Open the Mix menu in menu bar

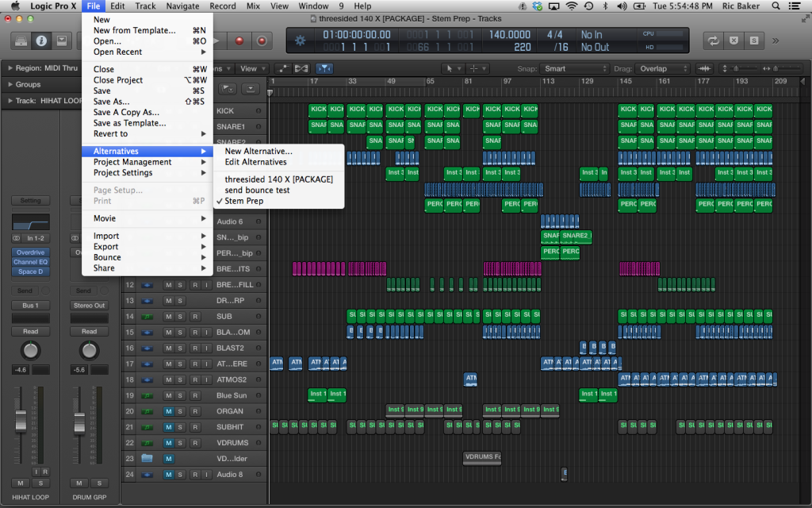[x=253, y=6]
